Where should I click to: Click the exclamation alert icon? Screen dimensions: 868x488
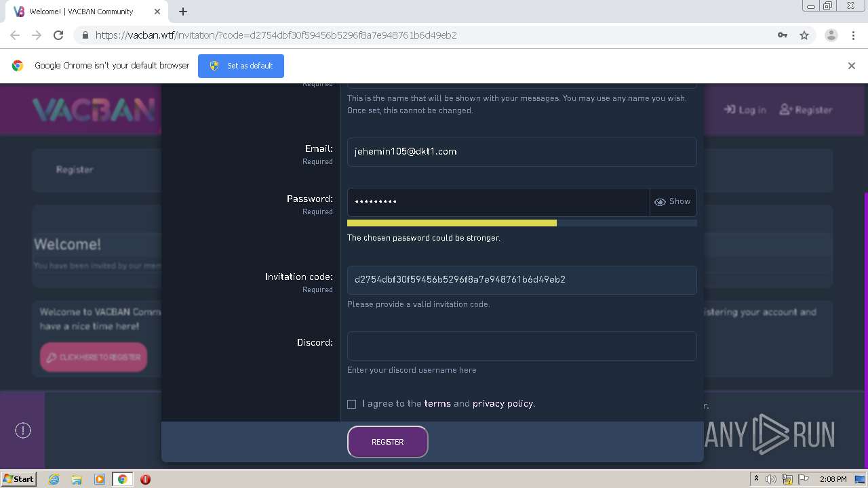point(23,430)
